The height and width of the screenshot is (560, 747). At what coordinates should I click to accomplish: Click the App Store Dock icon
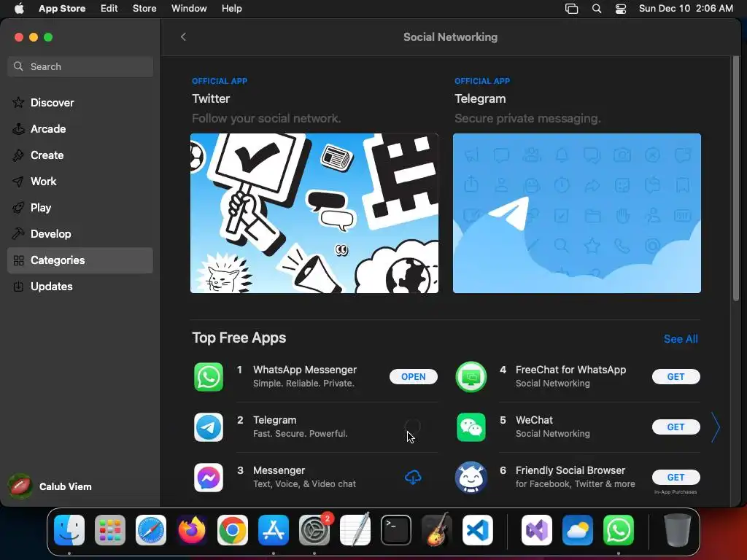274,530
